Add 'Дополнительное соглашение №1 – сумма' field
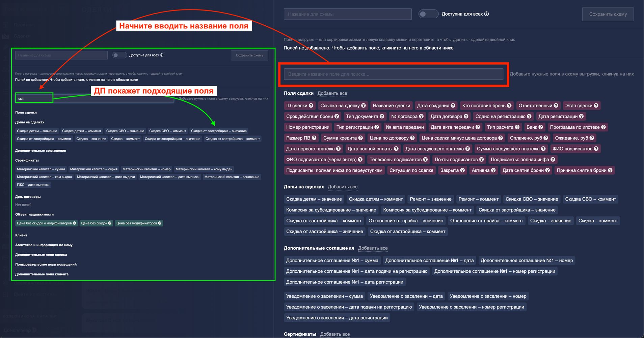 [332, 260]
